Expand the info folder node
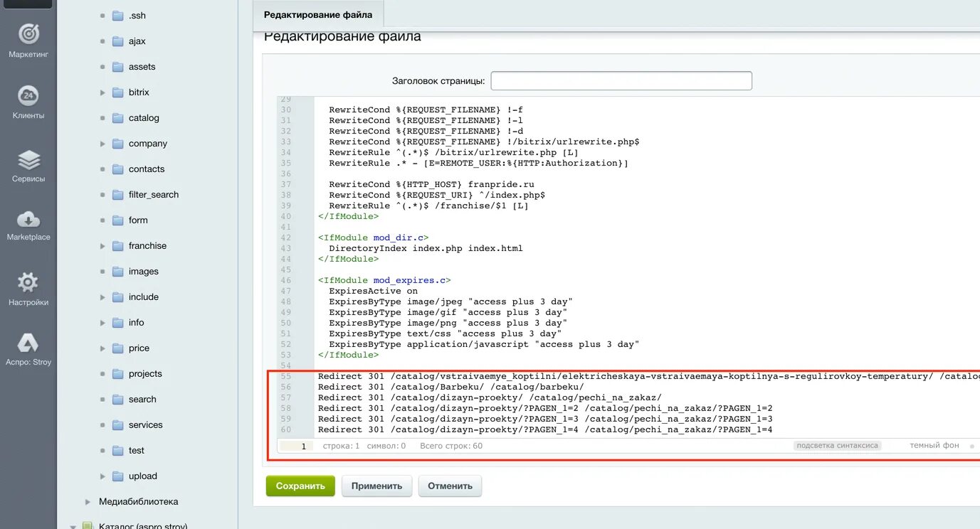980x529 pixels. pyautogui.click(x=102, y=323)
